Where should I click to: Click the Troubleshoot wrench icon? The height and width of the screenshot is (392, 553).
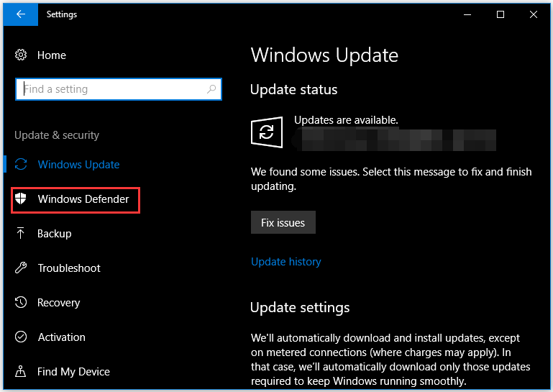(21, 268)
